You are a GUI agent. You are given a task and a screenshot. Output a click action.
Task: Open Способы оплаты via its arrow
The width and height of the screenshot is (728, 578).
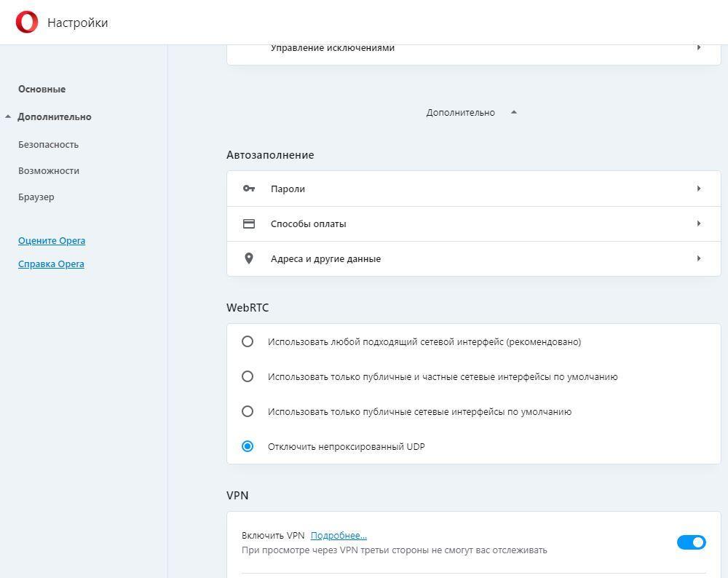[699, 223]
